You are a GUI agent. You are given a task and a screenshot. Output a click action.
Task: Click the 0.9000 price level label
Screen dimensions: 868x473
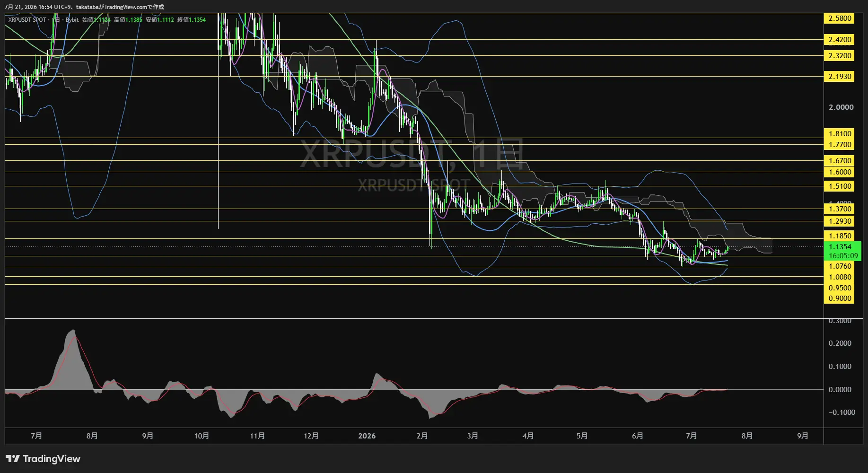pos(840,298)
